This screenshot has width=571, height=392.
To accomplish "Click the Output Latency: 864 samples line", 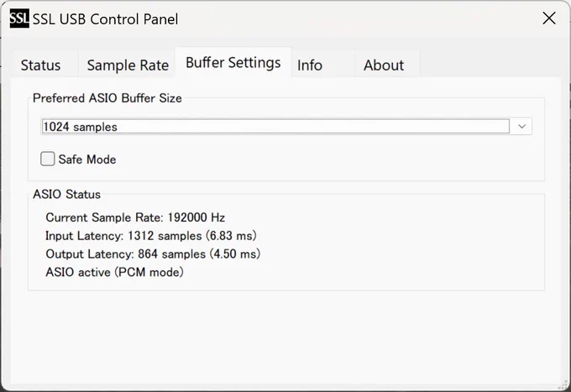I will 153,253.
